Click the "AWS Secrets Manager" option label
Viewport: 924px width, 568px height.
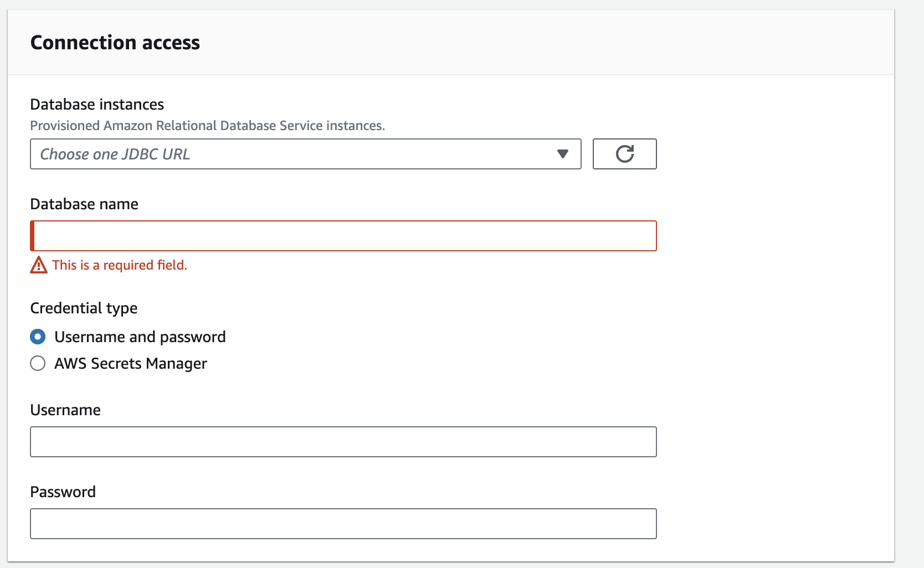131,364
